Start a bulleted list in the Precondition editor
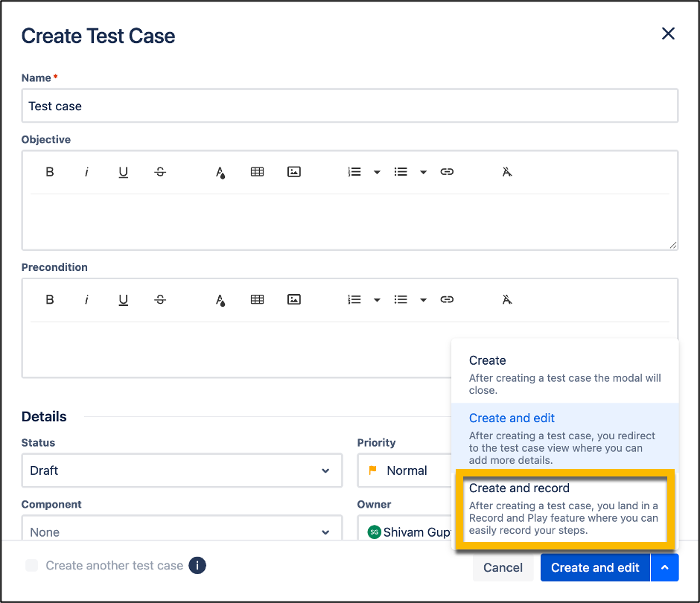The image size is (700, 603). (x=401, y=299)
